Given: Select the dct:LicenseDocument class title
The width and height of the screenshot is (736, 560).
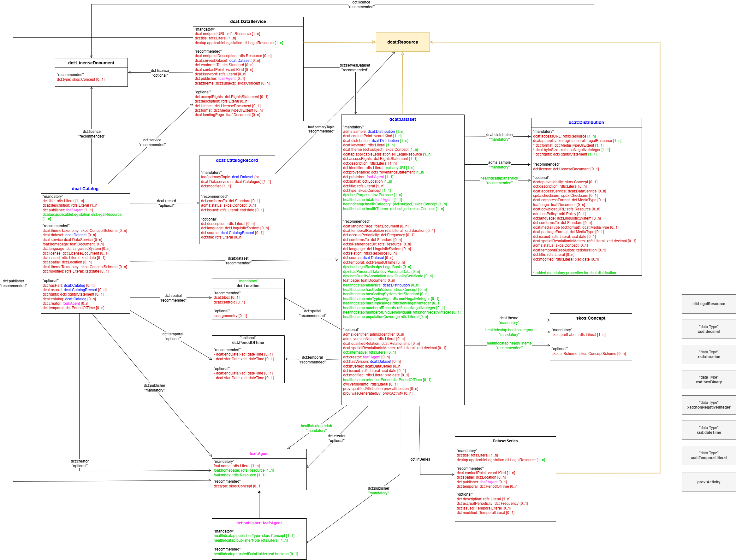Looking at the screenshot, I should tap(91, 63).
